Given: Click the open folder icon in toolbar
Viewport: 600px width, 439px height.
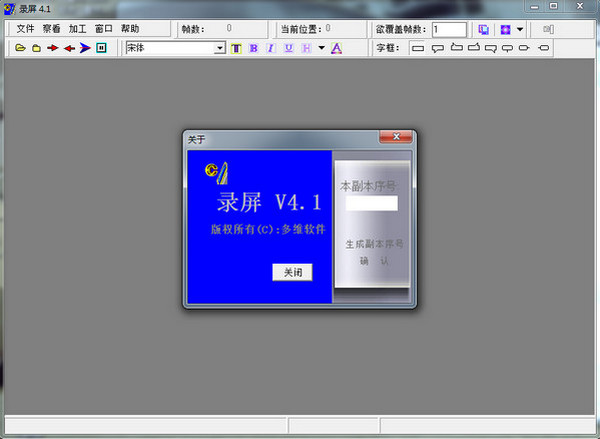Looking at the screenshot, I should [x=20, y=48].
